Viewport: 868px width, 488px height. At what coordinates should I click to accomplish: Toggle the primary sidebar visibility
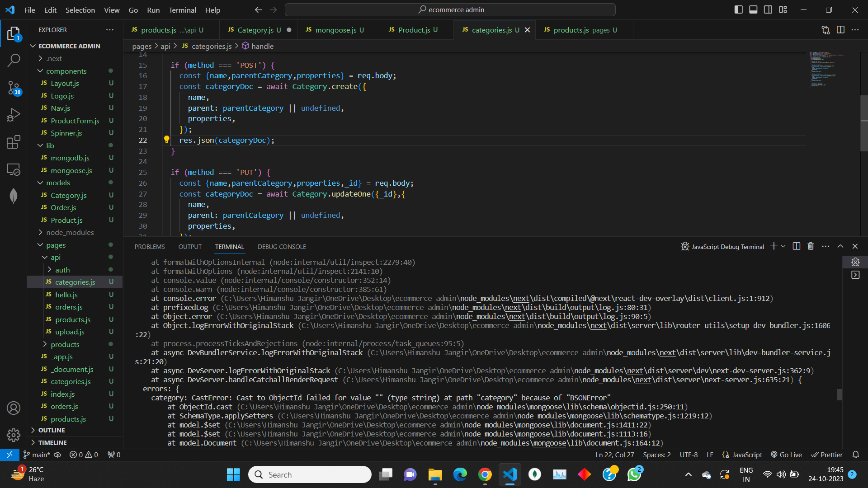click(739, 9)
